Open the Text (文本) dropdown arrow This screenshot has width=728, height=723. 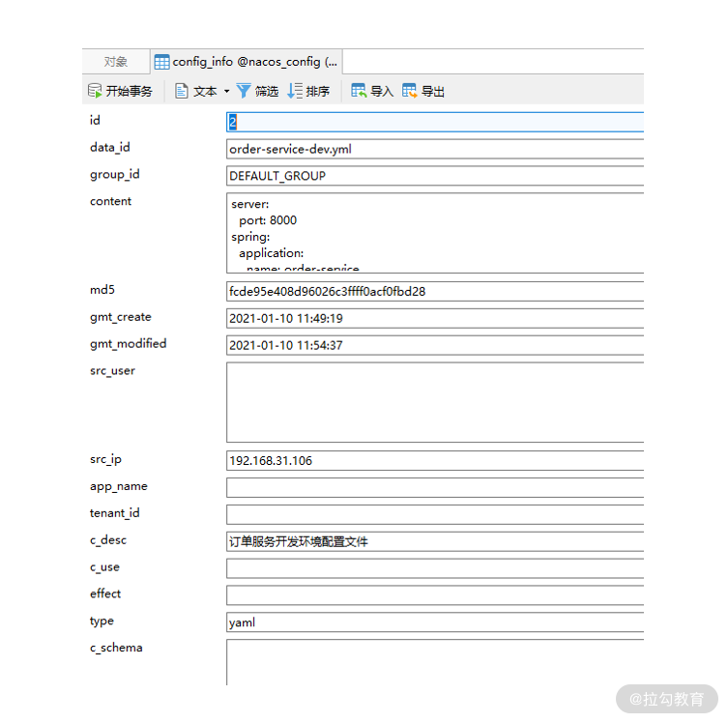227,92
